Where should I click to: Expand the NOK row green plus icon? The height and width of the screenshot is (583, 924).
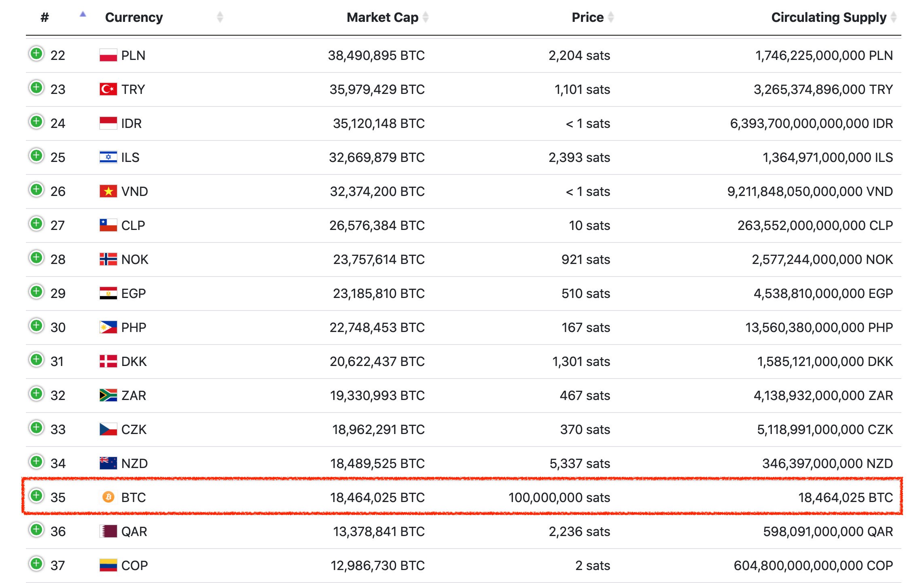[x=36, y=257]
